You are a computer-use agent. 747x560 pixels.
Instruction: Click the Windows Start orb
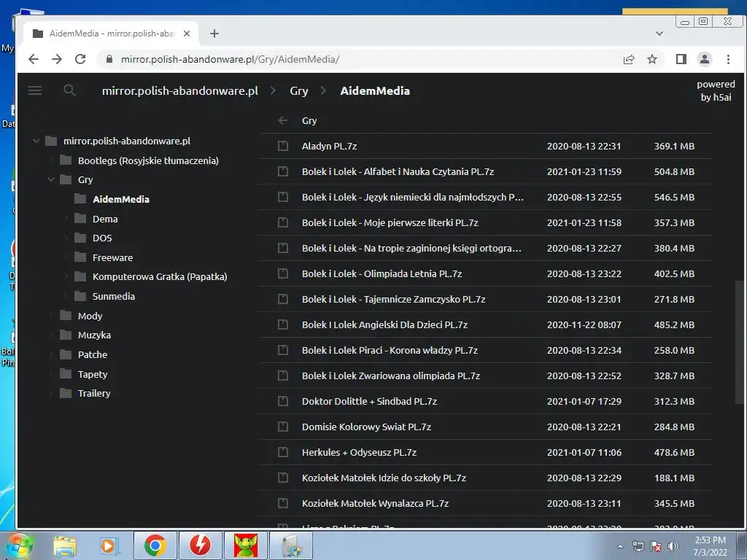(19, 545)
